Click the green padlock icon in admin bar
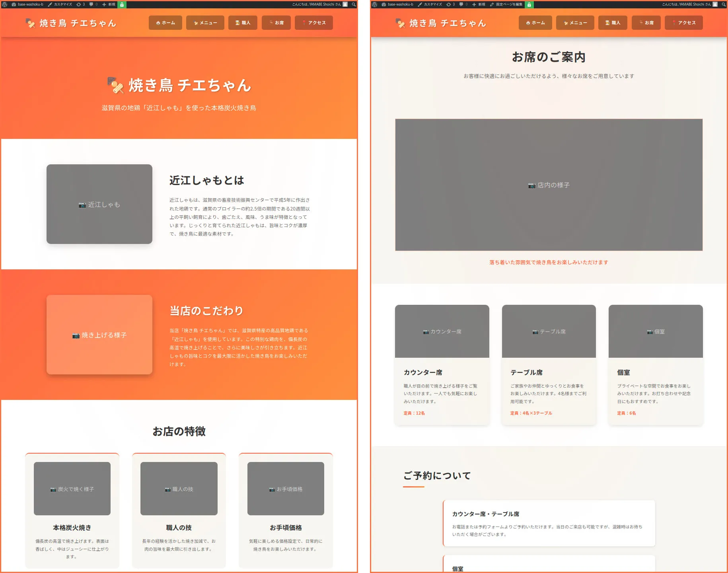This screenshot has width=728, height=573. pos(122,4)
